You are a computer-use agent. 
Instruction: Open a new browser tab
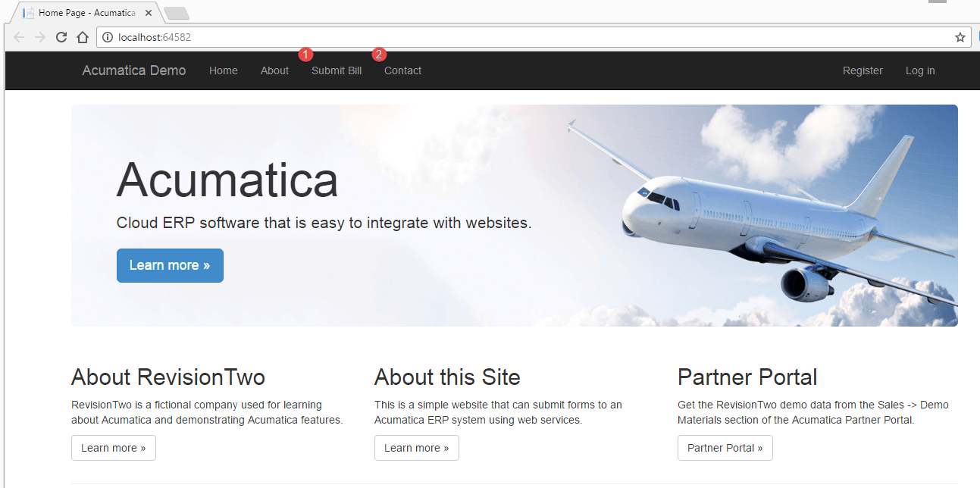[x=176, y=13]
